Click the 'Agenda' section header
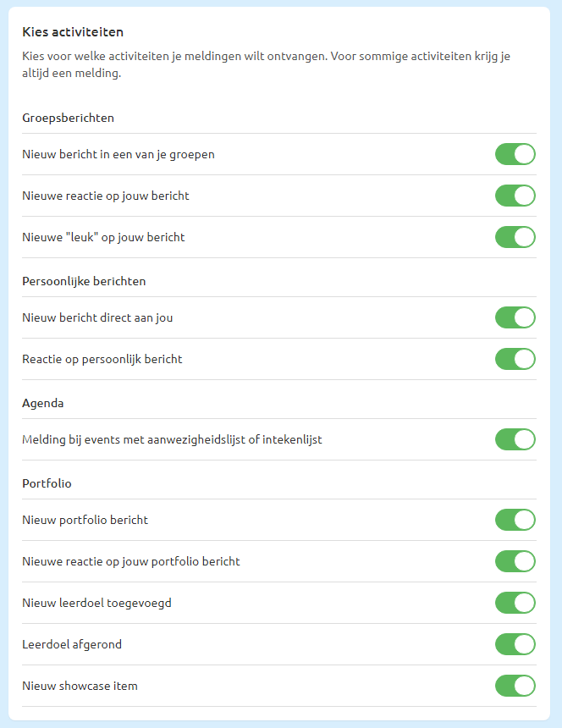The width and height of the screenshot is (562, 728). pos(42,403)
